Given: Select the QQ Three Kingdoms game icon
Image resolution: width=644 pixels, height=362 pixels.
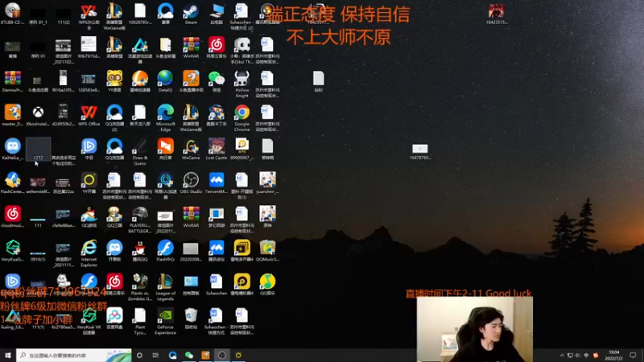Looking at the screenshot, I should tap(114, 216).
